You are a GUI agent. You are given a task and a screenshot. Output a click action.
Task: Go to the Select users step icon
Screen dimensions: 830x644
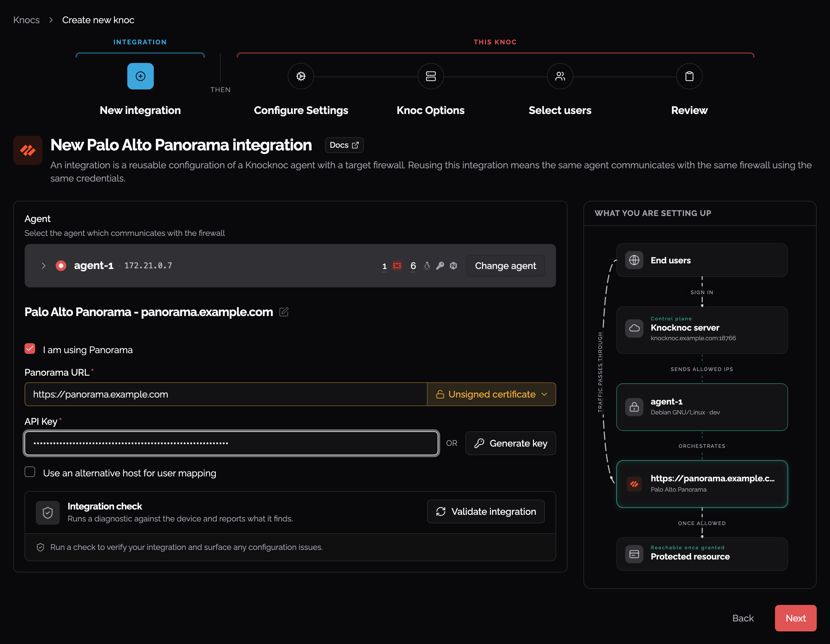coord(560,76)
